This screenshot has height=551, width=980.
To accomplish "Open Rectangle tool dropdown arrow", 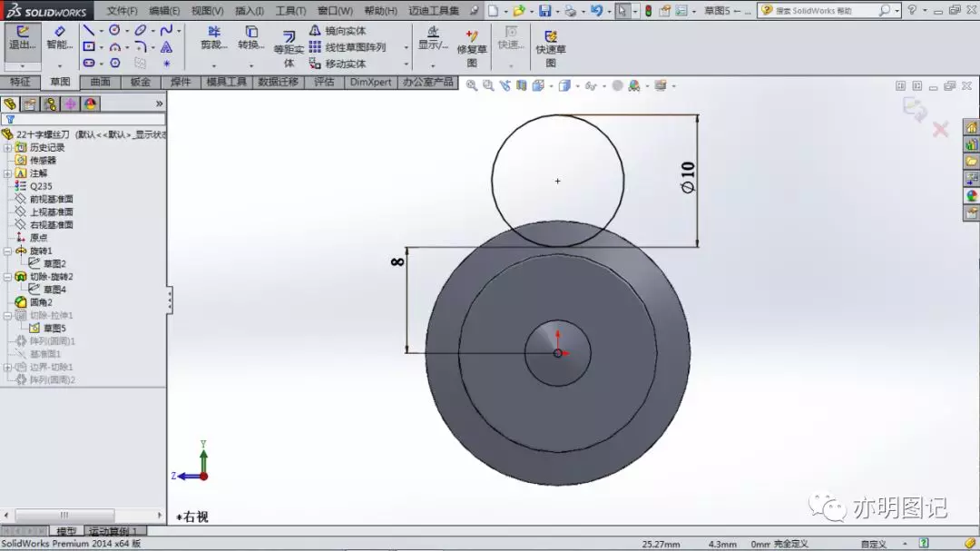I will point(102,47).
